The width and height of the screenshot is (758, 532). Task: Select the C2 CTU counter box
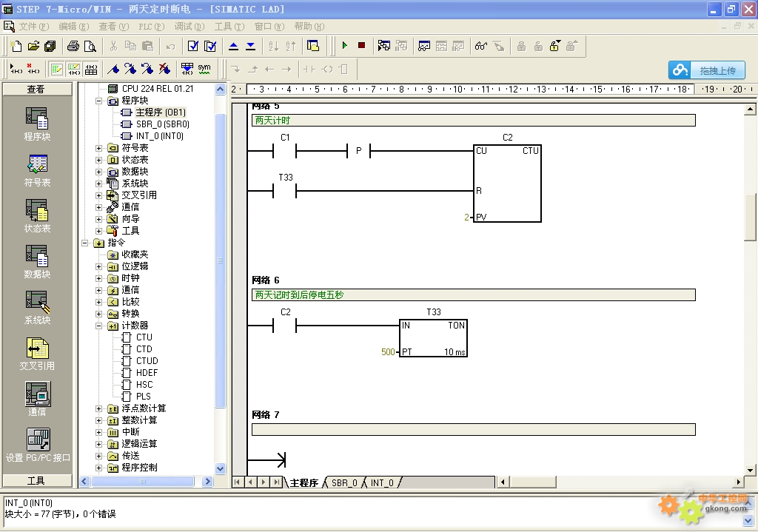click(507, 183)
